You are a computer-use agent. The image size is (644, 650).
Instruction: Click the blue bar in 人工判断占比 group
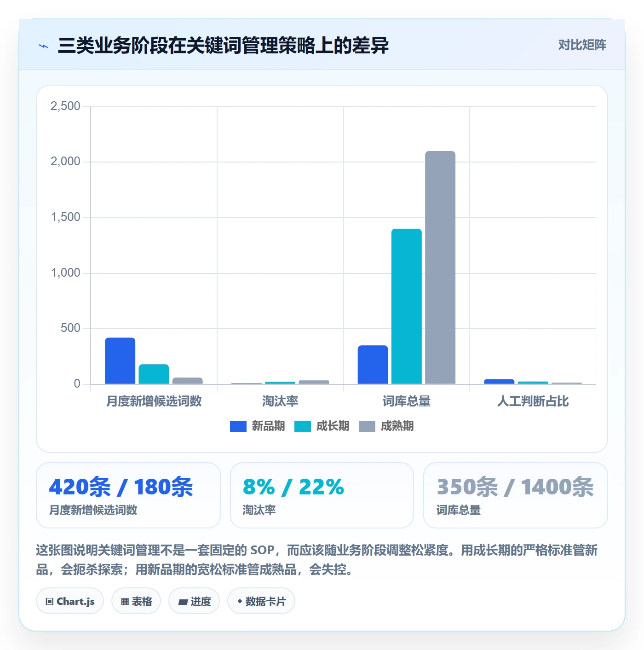tap(499, 382)
